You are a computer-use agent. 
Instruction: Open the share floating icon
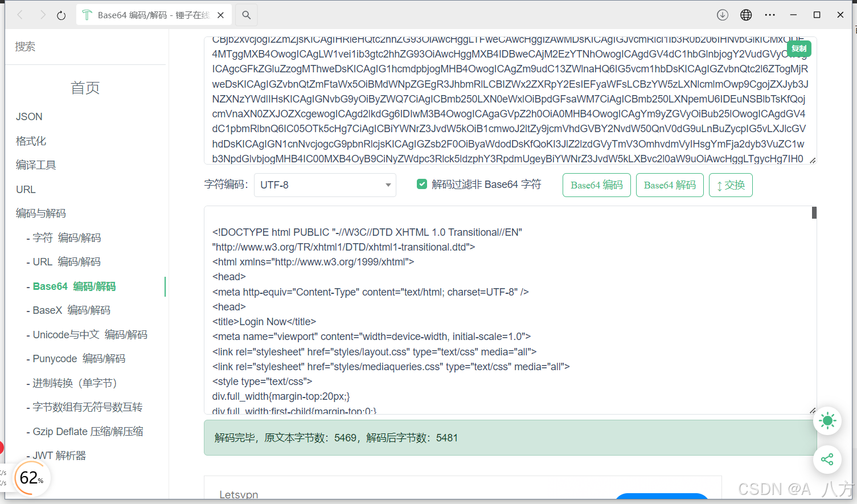[827, 460]
